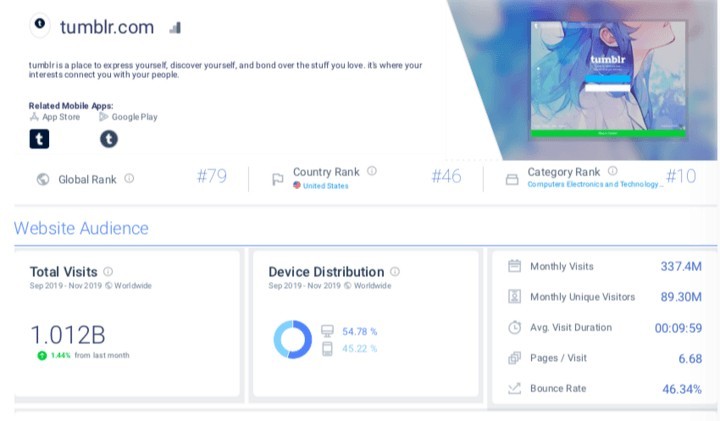Open the tumblr App Store app icon
Image resolution: width=720 pixels, height=421 pixels.
click(39, 139)
